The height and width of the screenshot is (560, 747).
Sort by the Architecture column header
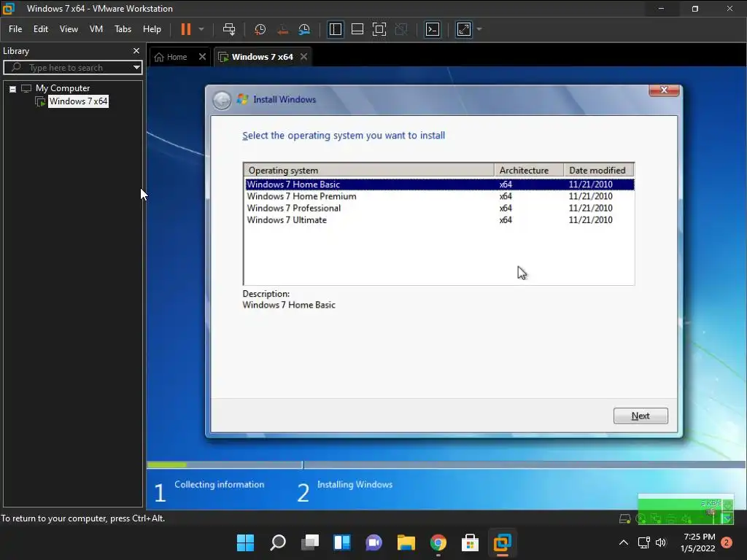[x=529, y=171]
